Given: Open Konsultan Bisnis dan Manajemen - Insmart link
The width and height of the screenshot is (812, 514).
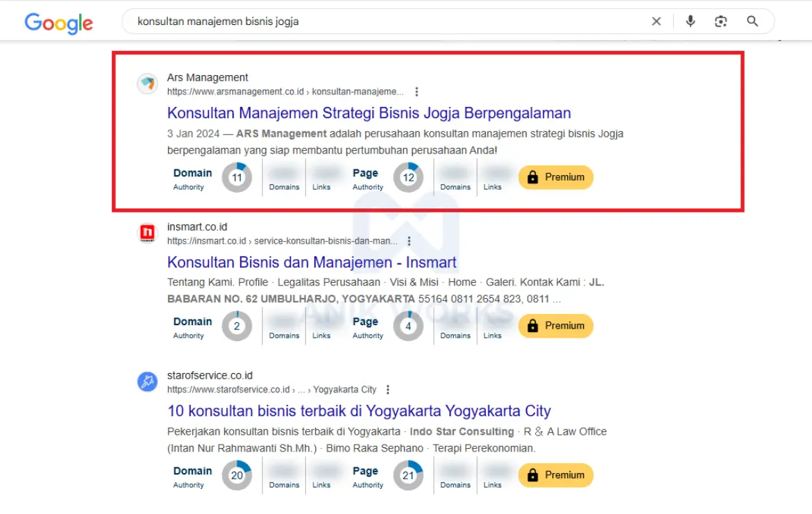Looking at the screenshot, I should pos(312,263).
